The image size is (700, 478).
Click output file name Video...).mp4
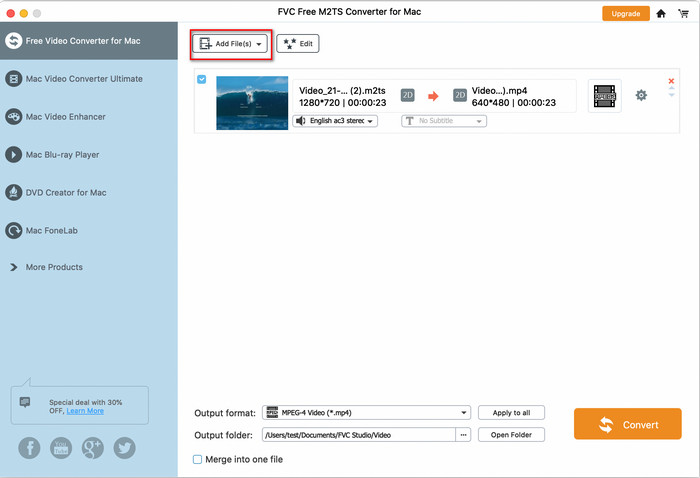(x=499, y=91)
